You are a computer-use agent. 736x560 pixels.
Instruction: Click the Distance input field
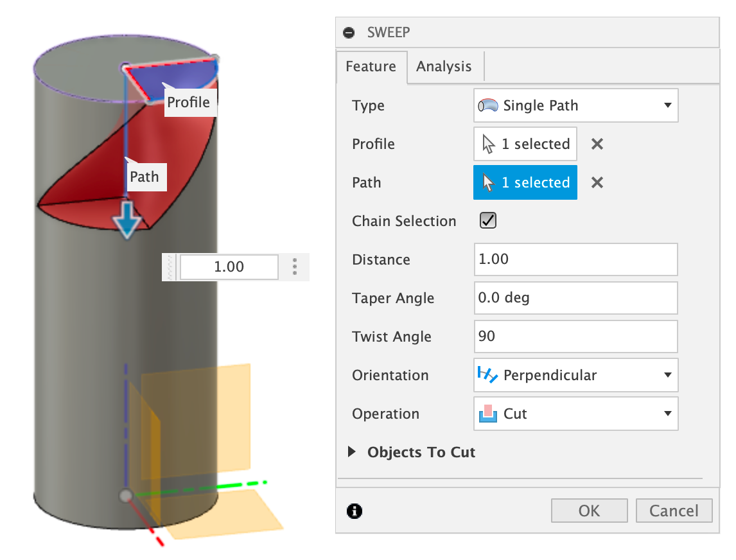tap(575, 259)
